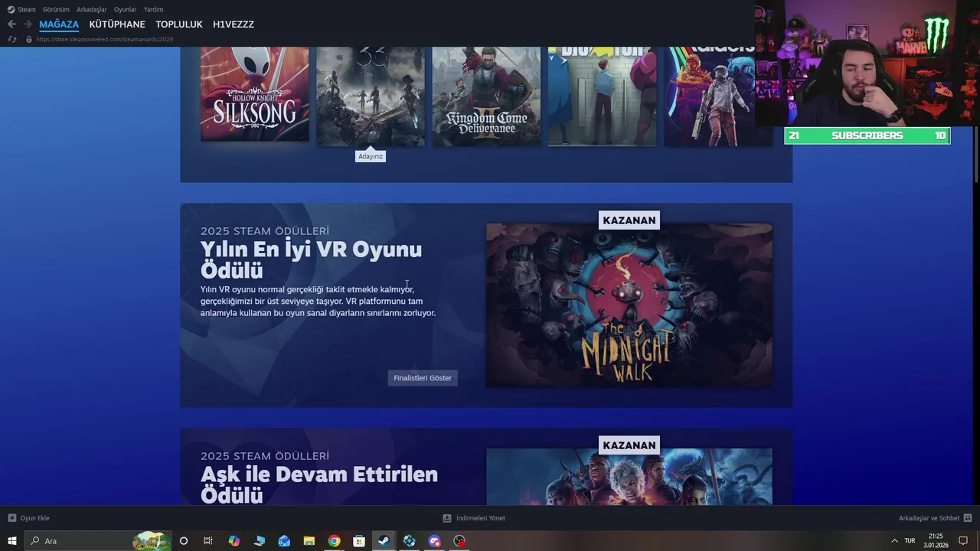Show hidden system tray icons
980x551 pixels.
(893, 541)
